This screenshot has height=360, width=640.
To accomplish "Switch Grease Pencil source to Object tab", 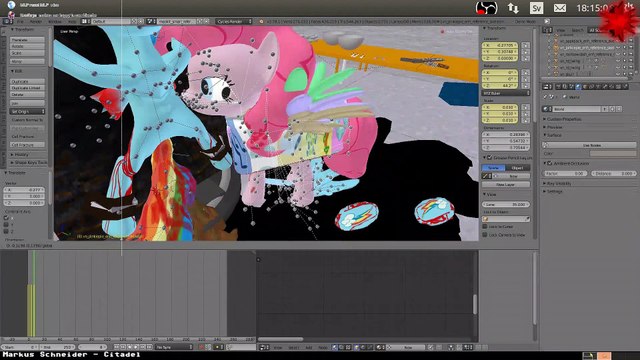I will point(518,168).
